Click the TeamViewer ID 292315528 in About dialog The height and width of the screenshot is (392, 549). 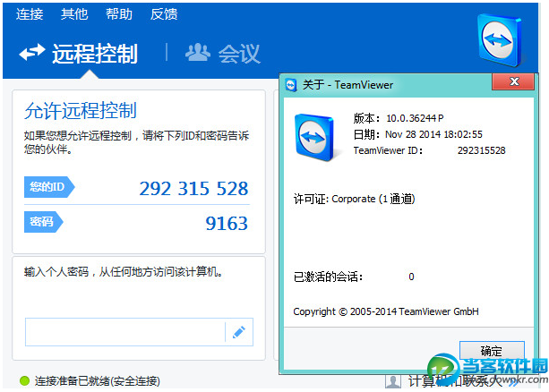pyautogui.click(x=482, y=150)
